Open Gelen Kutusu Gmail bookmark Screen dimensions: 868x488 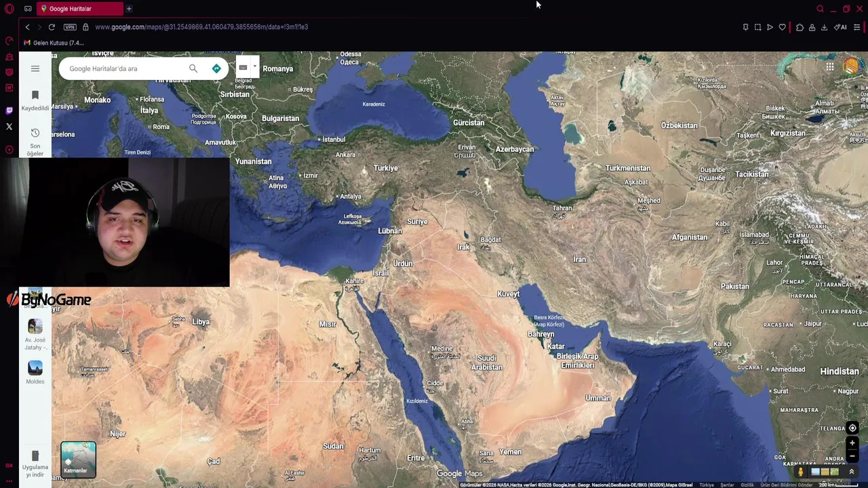[x=54, y=43]
